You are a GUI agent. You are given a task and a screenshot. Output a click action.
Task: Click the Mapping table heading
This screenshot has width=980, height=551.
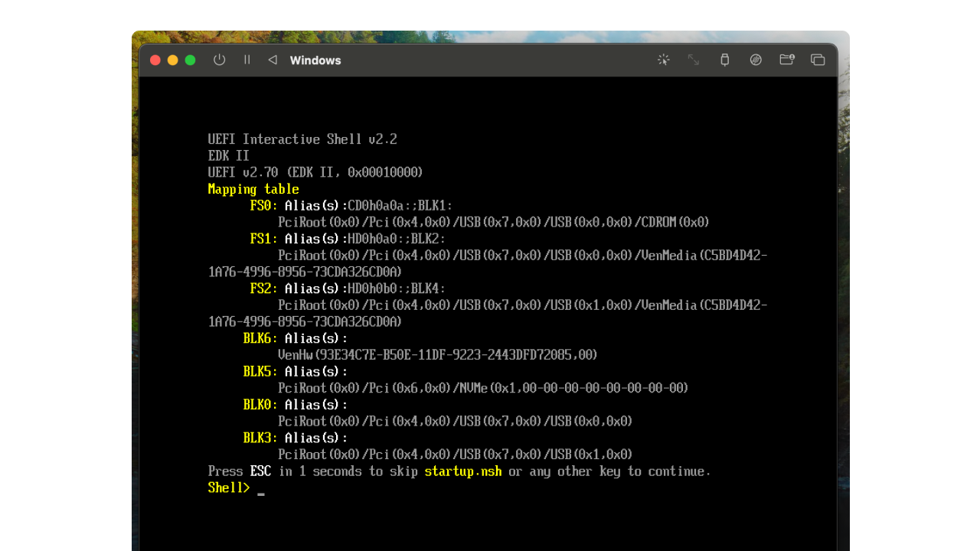coord(253,189)
